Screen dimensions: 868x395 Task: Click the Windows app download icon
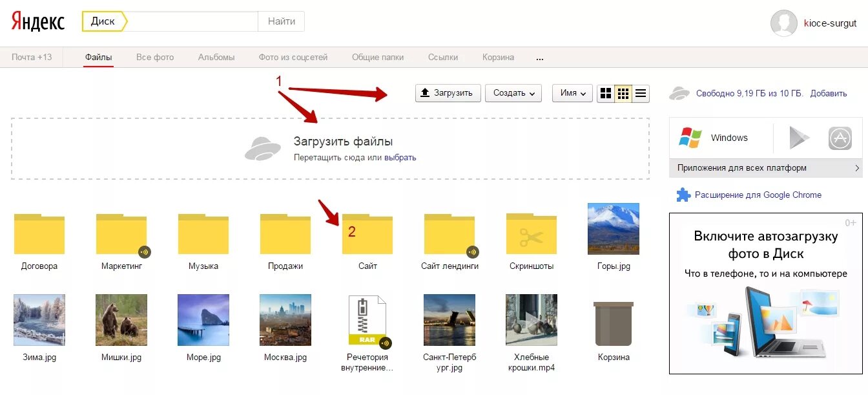(x=690, y=138)
